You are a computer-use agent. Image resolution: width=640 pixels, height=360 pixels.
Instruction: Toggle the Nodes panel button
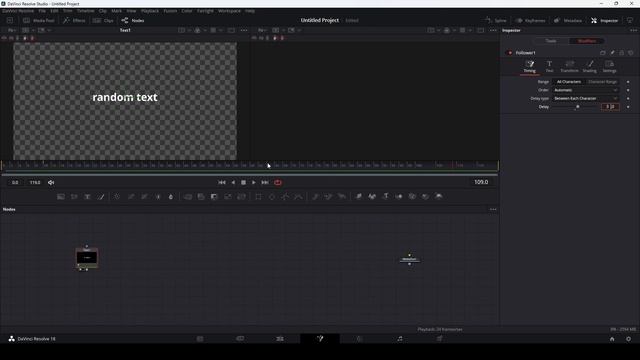(133, 20)
